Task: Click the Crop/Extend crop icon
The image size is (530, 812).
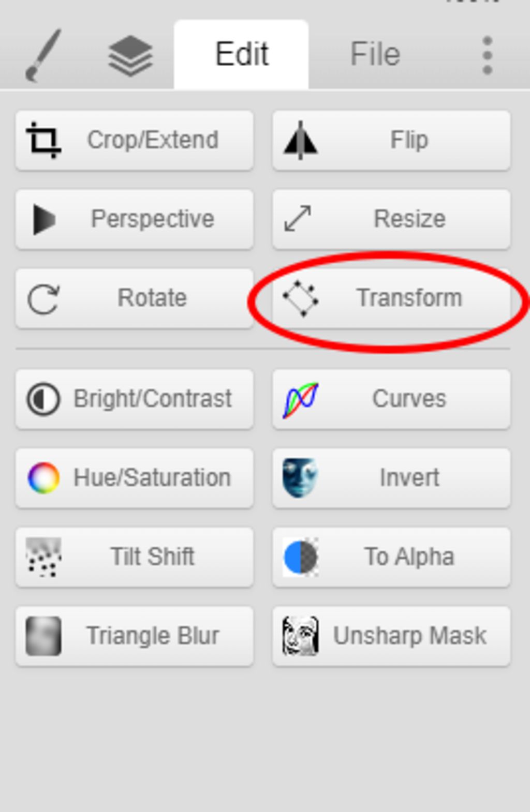Action: tap(43, 140)
